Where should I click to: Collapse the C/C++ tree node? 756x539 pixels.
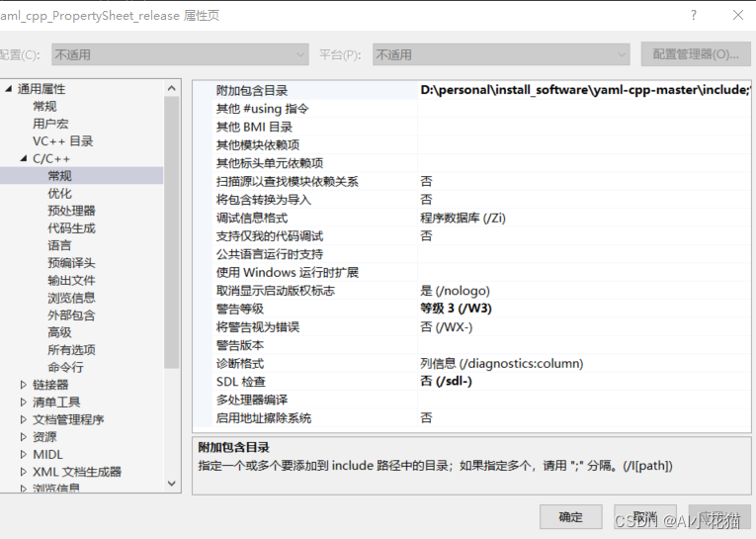(24, 158)
